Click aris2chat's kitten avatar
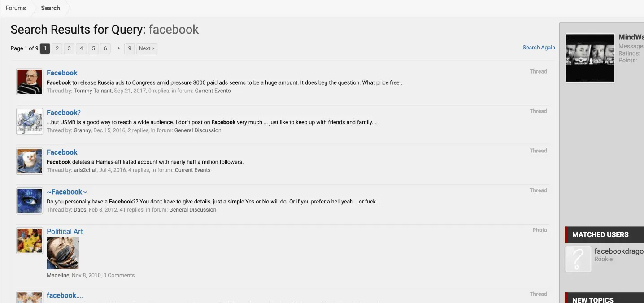 tap(30, 161)
